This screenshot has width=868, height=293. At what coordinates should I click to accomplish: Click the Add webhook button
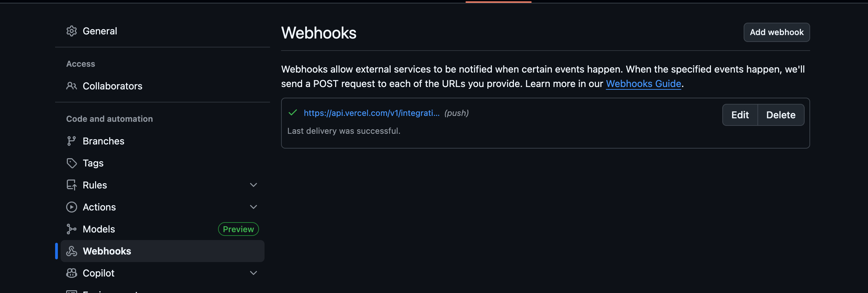(777, 32)
